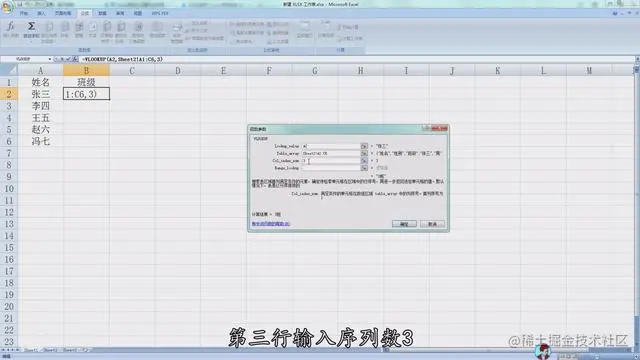
Task: Select cell A6 containing 冯七
Action: 40,141
